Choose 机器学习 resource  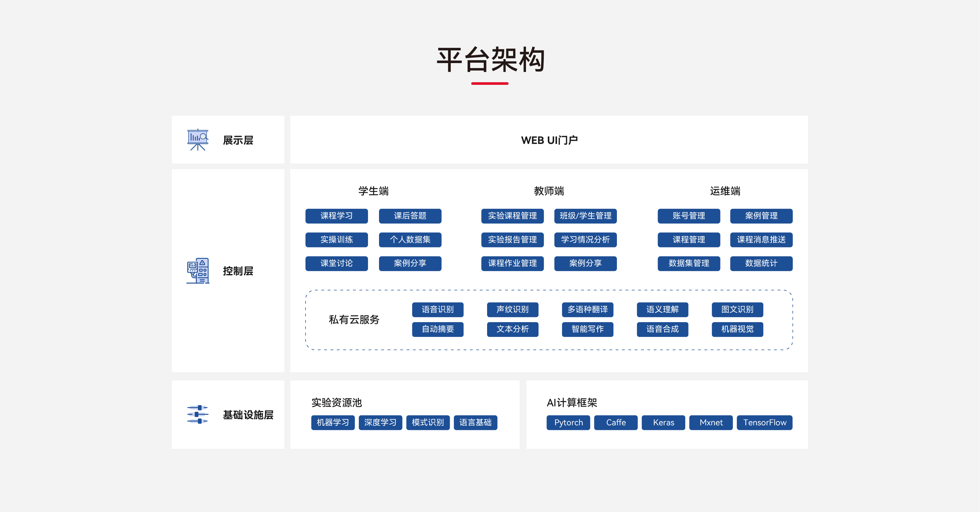tap(333, 423)
